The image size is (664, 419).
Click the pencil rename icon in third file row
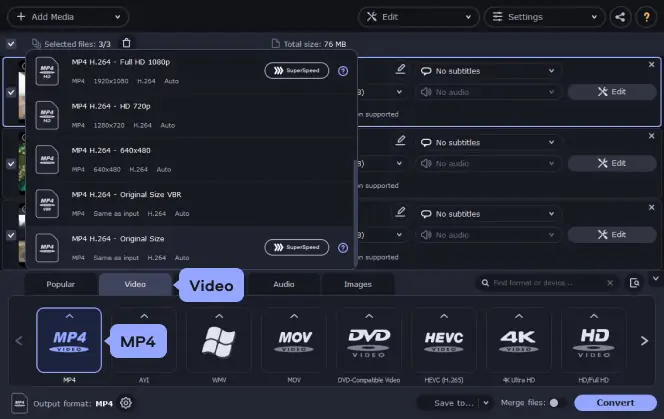click(x=400, y=212)
